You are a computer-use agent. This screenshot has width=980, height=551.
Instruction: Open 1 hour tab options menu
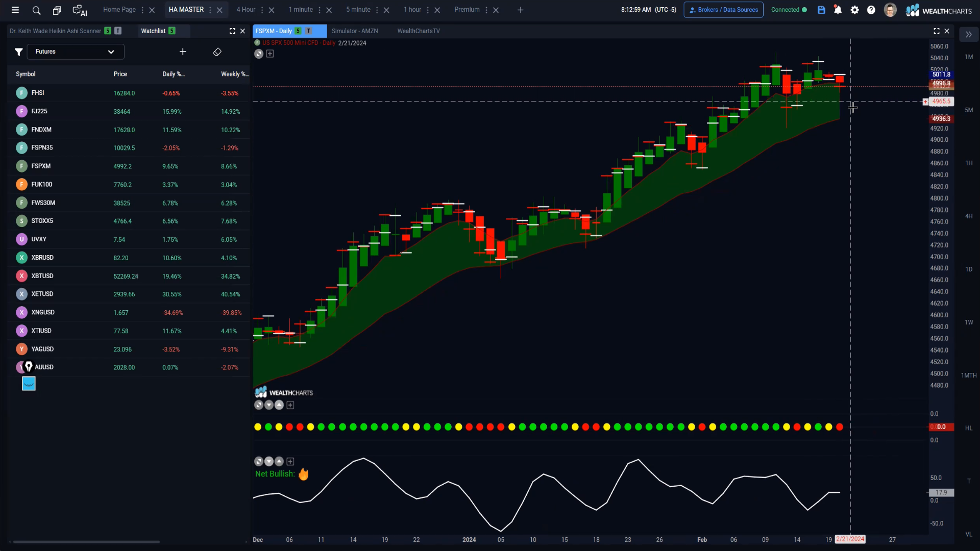pyautogui.click(x=428, y=10)
